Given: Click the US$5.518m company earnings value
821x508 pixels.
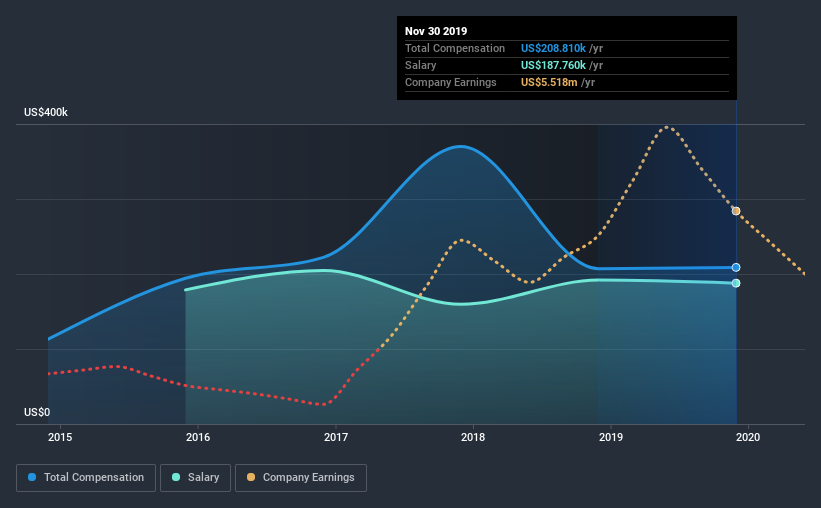Looking at the screenshot, I should click(549, 83).
